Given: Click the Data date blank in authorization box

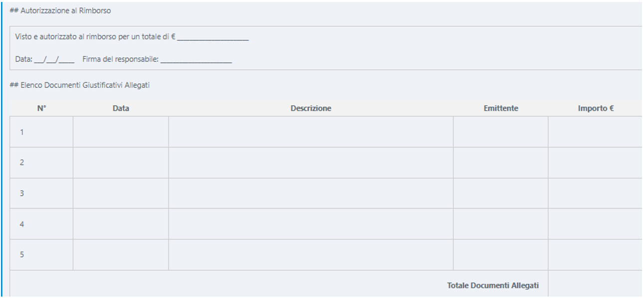Looking at the screenshot, I should [54, 60].
